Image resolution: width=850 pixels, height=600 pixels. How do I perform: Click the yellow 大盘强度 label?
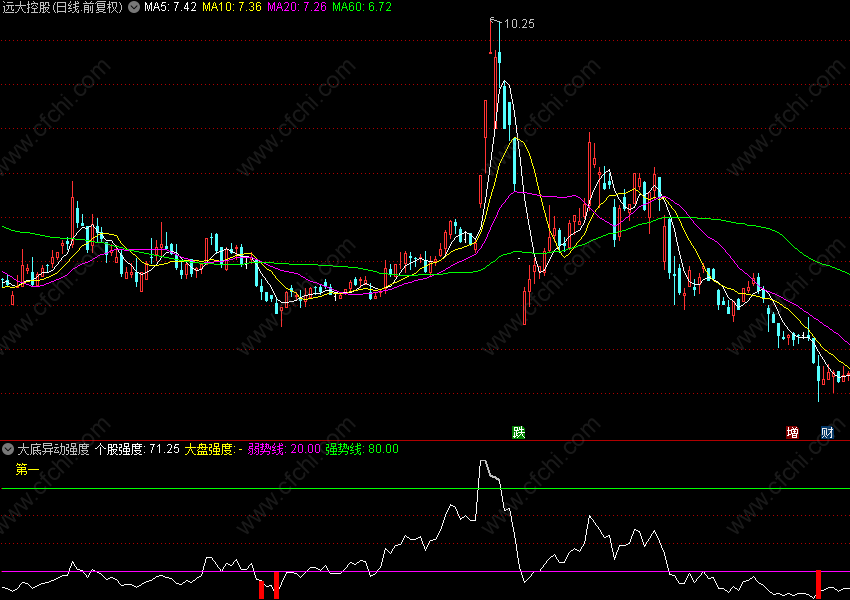tap(213, 449)
